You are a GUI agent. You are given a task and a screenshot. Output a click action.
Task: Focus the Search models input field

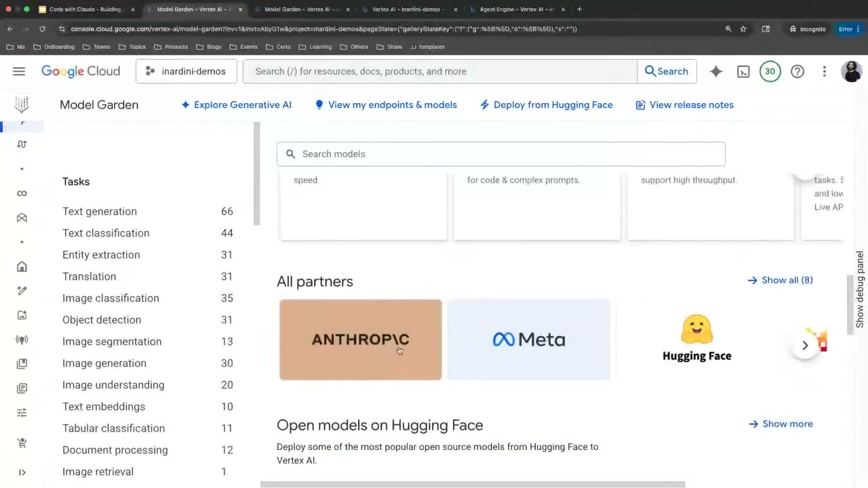[501, 154]
